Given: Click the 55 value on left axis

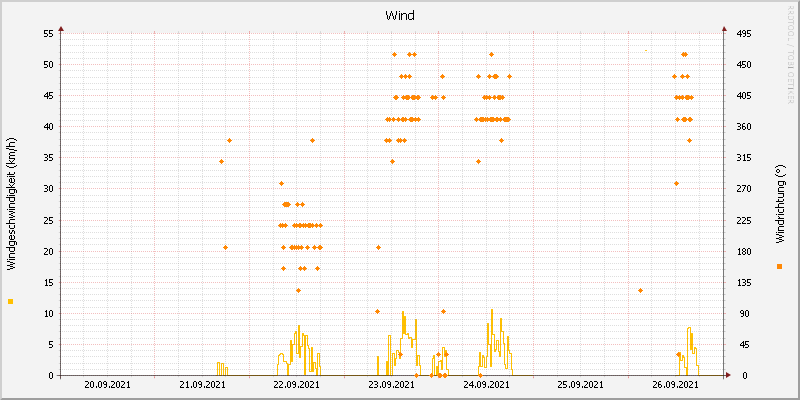Looking at the screenshot, I should (x=48, y=34).
